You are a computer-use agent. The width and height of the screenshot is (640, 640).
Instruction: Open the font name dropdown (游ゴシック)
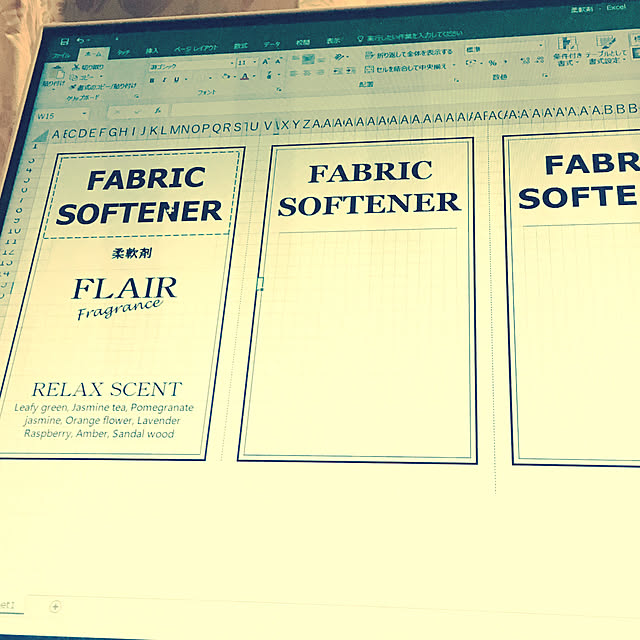[231, 63]
